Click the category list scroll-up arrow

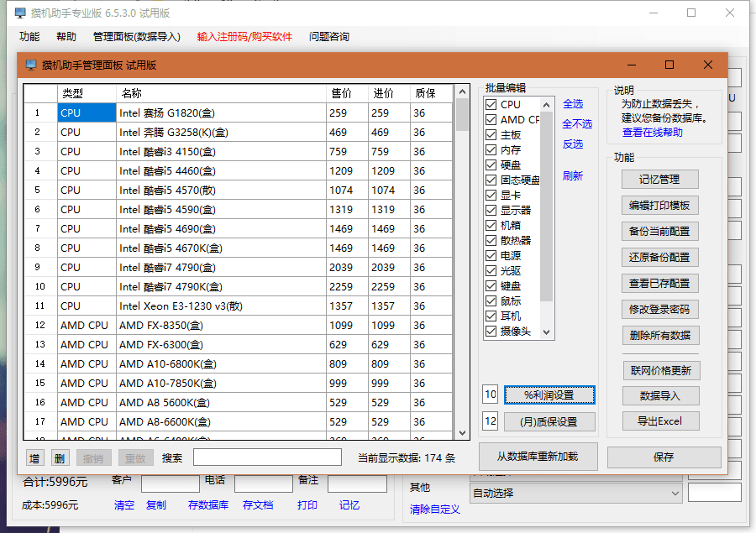(546, 105)
